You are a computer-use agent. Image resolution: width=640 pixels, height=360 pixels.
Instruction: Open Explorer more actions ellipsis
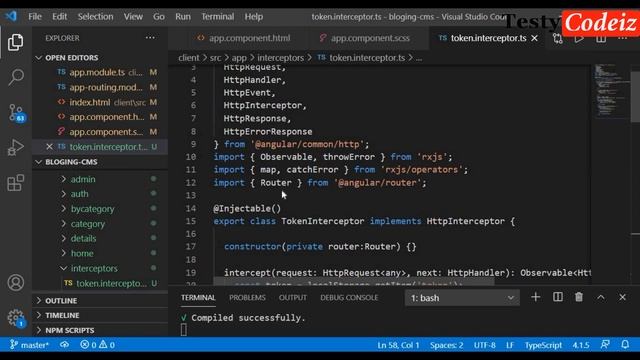click(x=150, y=38)
